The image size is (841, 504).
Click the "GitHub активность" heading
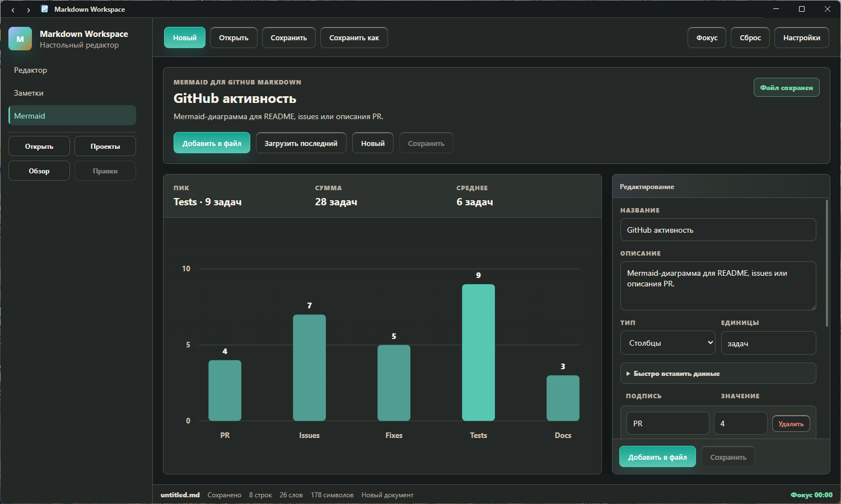coord(235,98)
